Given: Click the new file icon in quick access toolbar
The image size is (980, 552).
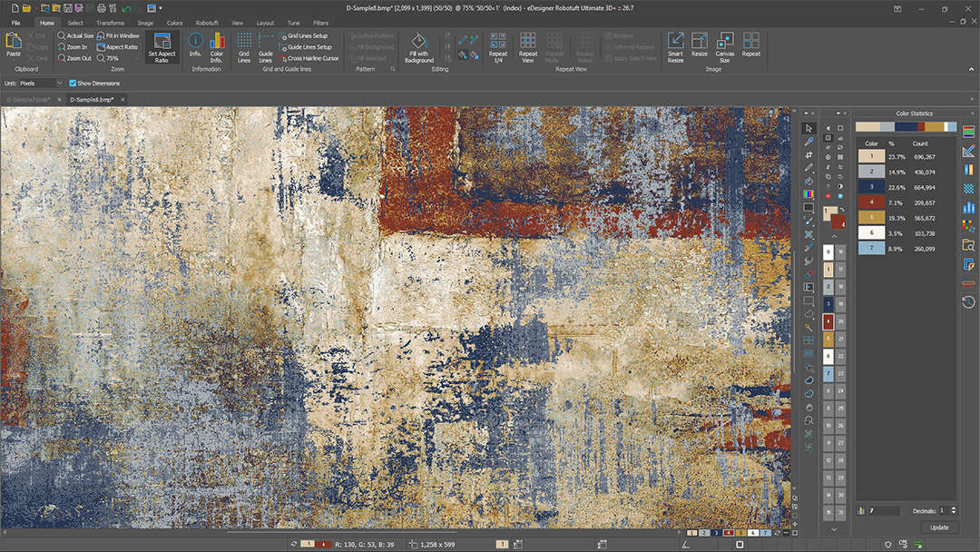Looking at the screenshot, I should 15,8.
